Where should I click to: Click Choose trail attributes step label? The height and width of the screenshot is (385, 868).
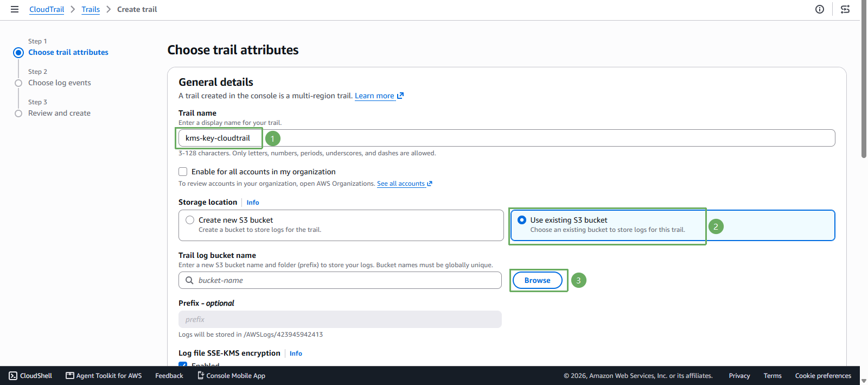(x=68, y=52)
